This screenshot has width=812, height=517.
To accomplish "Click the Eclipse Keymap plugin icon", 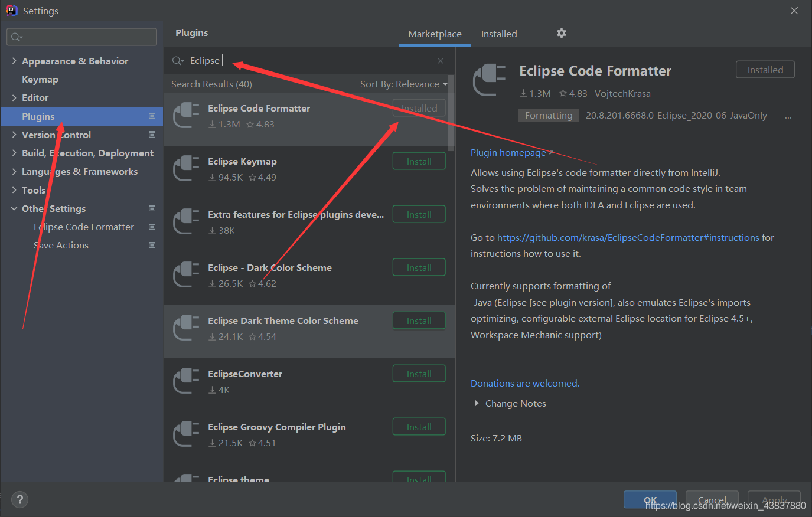I will [186, 168].
